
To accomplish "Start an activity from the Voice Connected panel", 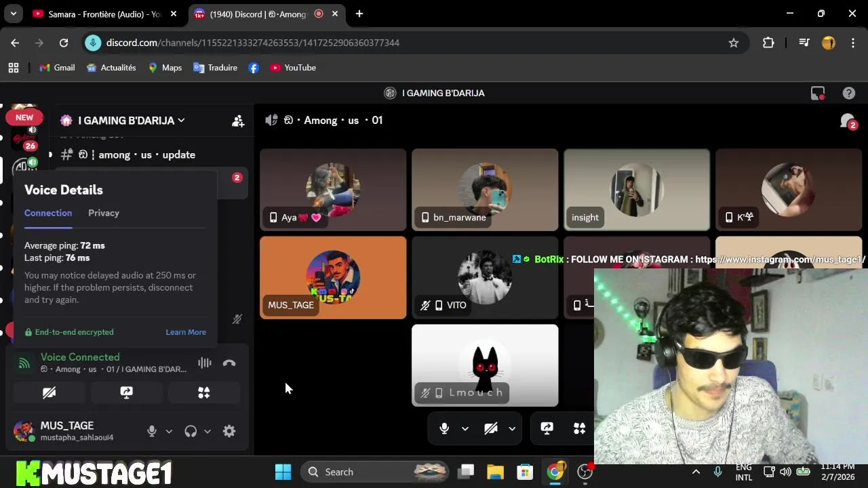I will (x=203, y=392).
